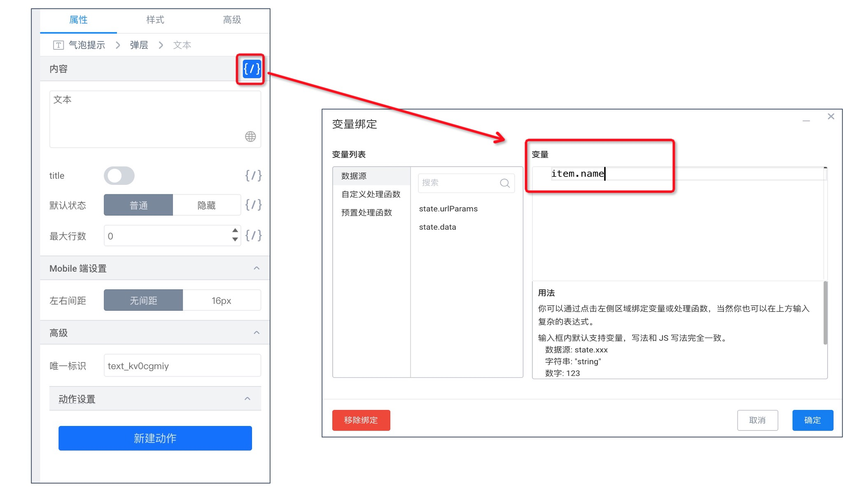Click the 移除绑定 button
Viewport: 868px width, 498px height.
point(361,420)
